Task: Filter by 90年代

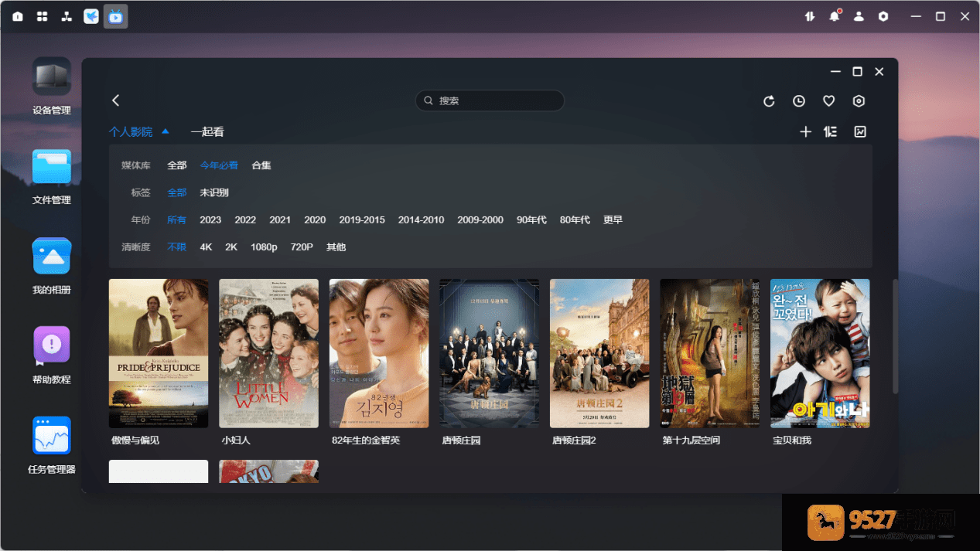Action: pos(531,220)
